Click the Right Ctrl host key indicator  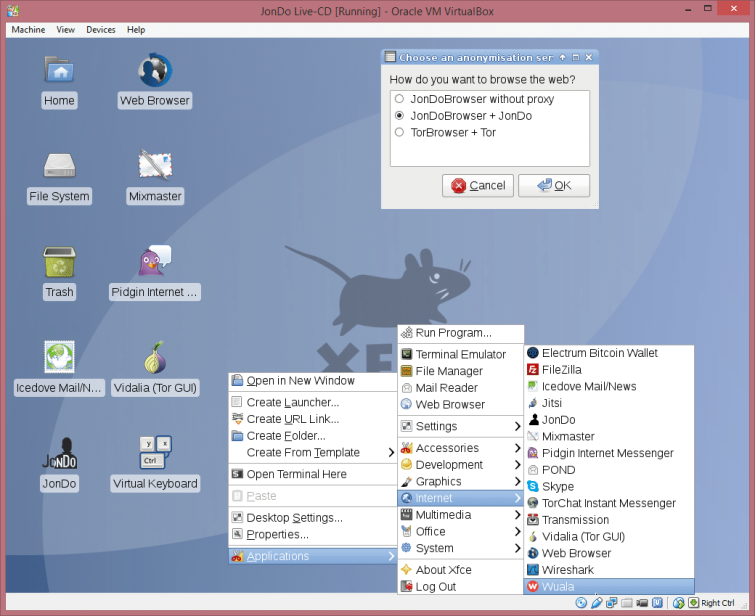click(717, 603)
